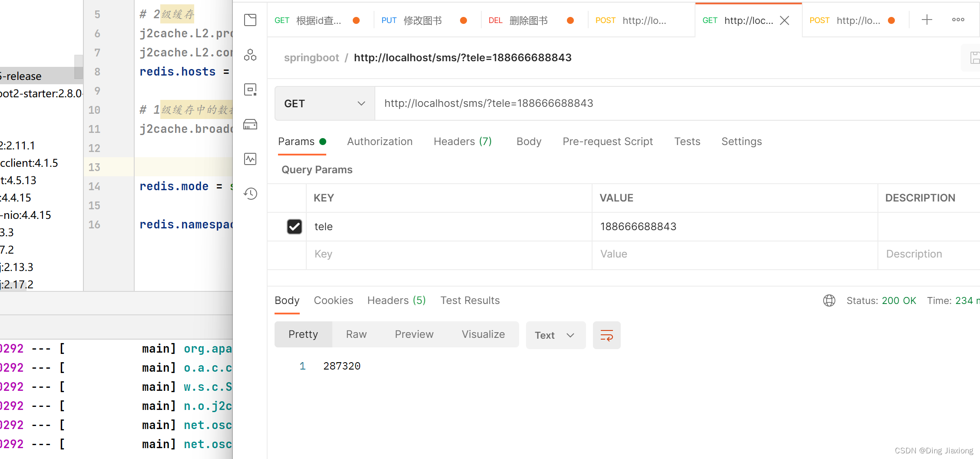Select the Settings request tab

(x=742, y=142)
